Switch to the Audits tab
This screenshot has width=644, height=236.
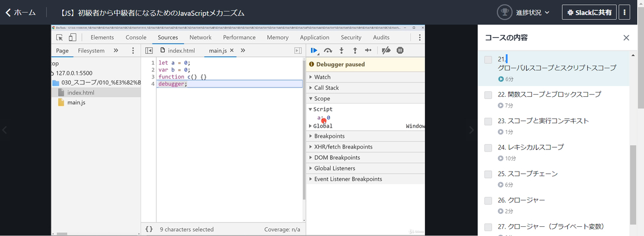pyautogui.click(x=381, y=37)
